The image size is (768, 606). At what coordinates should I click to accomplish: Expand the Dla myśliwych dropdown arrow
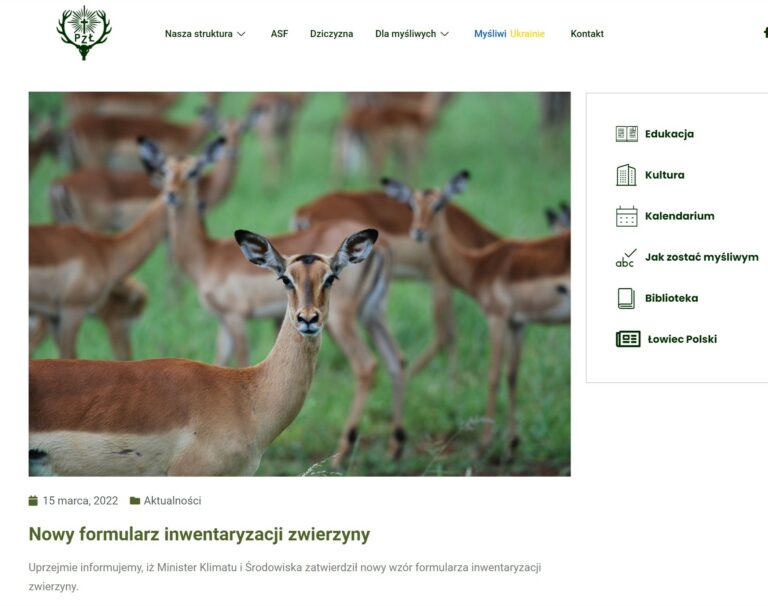click(x=445, y=34)
